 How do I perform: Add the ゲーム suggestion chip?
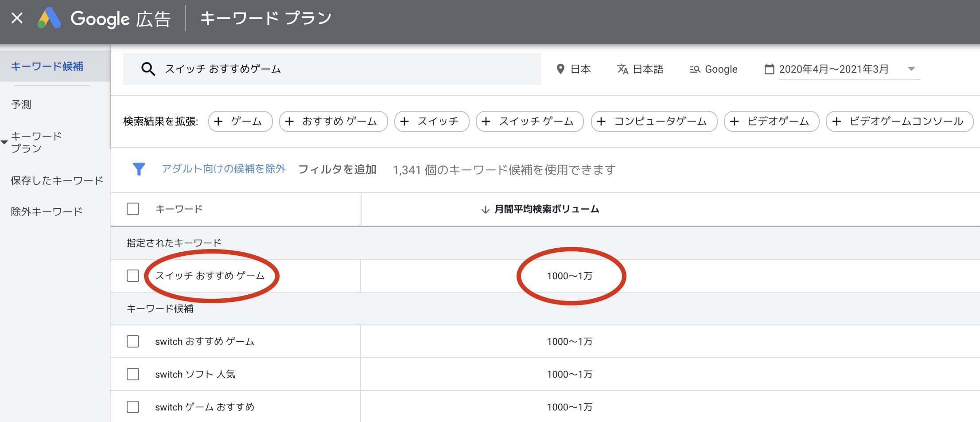pyautogui.click(x=240, y=121)
